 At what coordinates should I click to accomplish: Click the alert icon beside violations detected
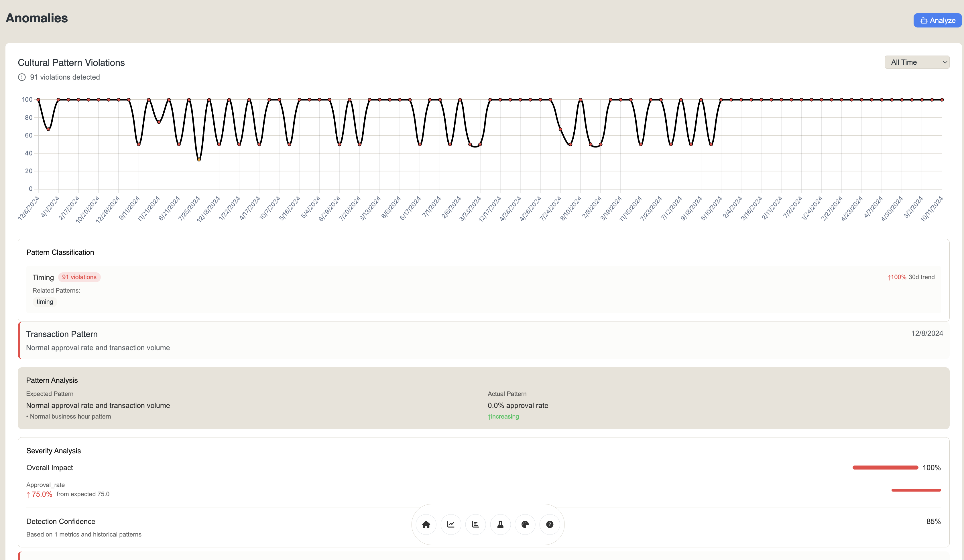22,77
